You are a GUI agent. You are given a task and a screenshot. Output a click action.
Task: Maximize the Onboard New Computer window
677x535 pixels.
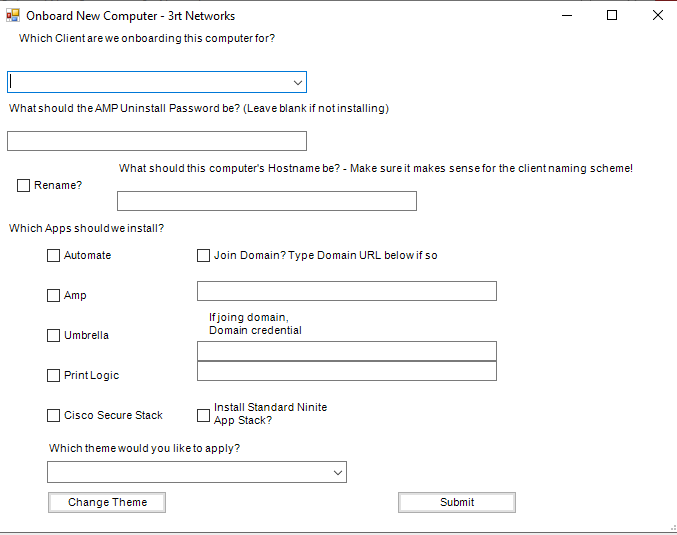click(612, 16)
